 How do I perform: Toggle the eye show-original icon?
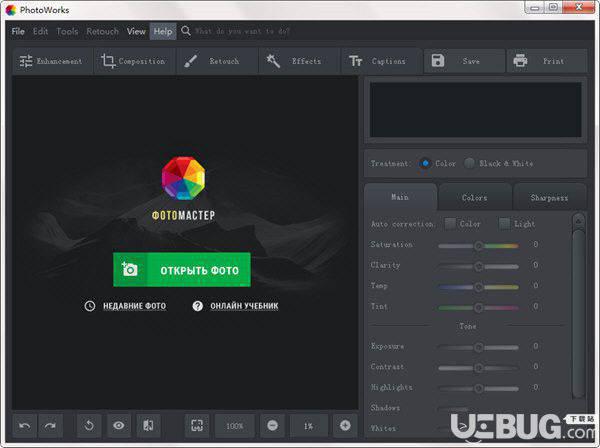tap(119, 425)
